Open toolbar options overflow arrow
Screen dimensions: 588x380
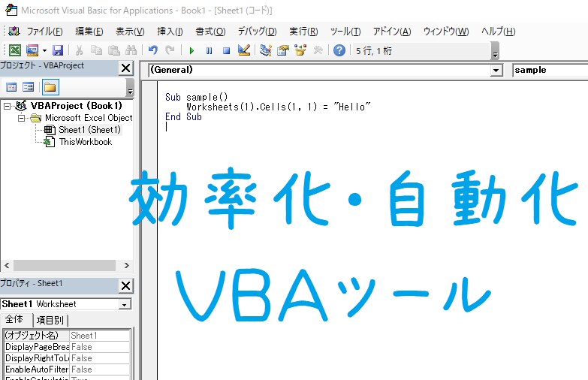click(495, 51)
